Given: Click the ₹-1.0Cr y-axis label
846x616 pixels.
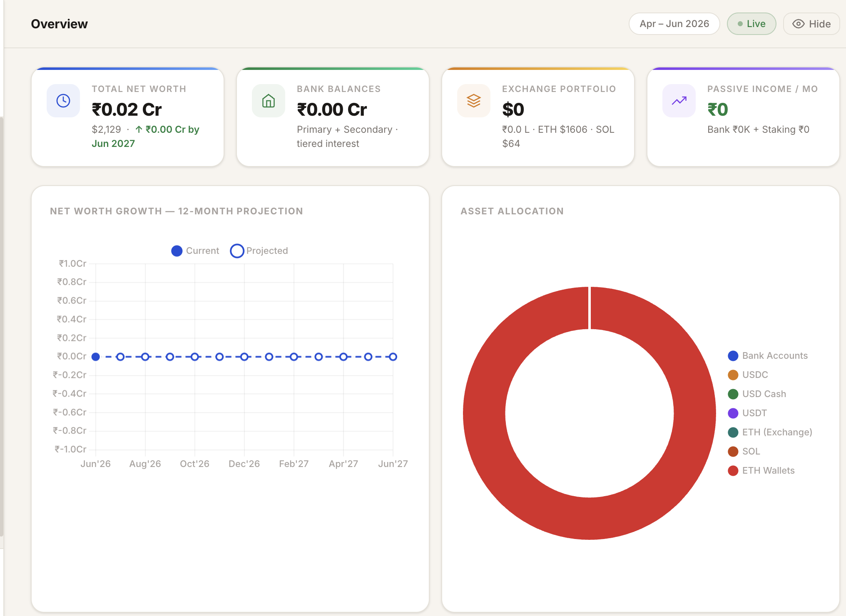Looking at the screenshot, I should (71, 449).
